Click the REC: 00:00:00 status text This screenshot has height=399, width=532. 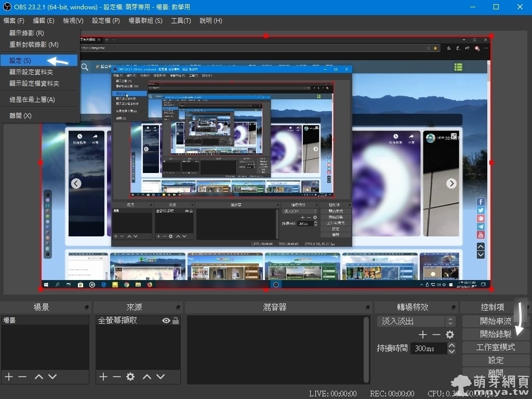point(392,394)
